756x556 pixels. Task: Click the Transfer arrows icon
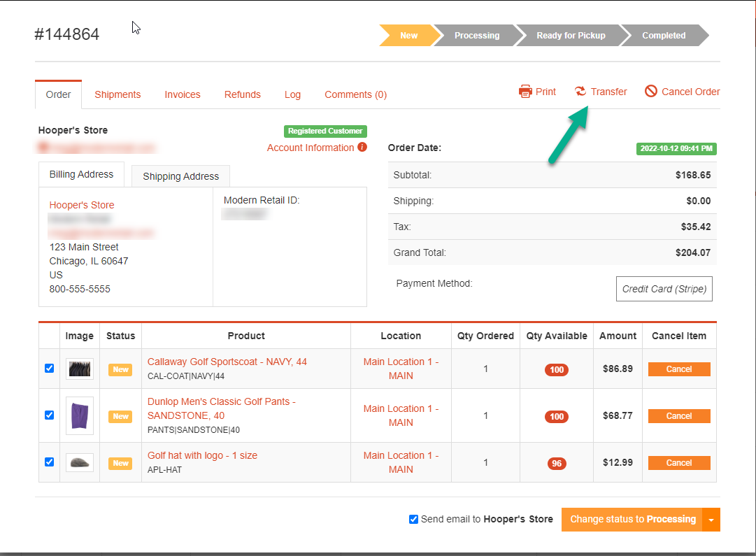coord(580,91)
